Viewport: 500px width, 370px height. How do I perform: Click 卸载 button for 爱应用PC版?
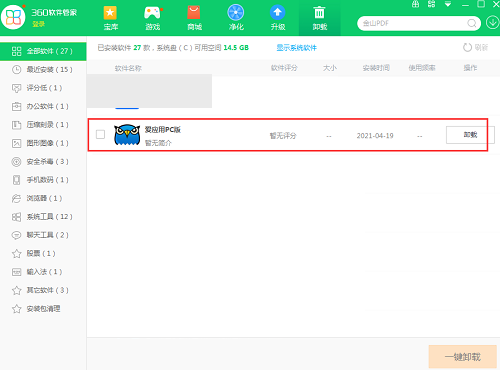(470, 135)
